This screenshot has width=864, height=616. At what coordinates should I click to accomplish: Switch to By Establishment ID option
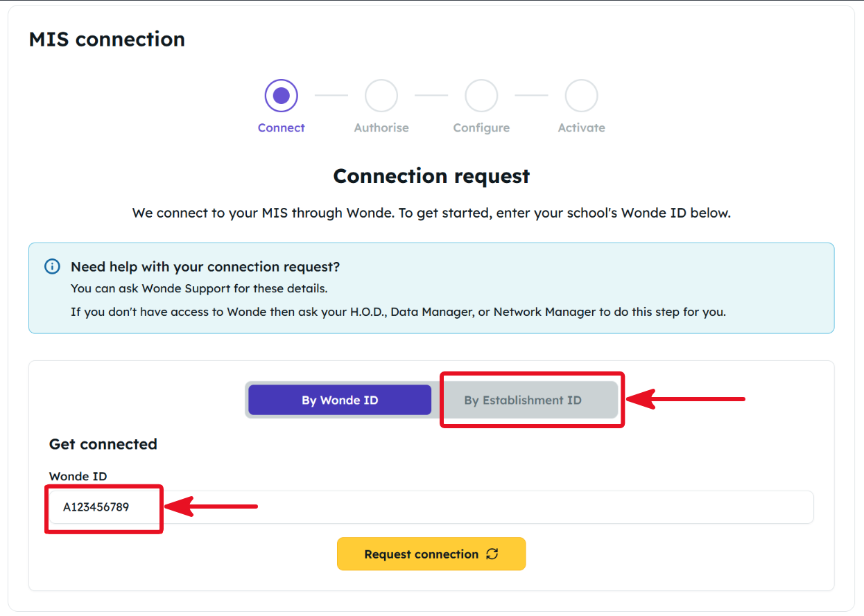(523, 400)
